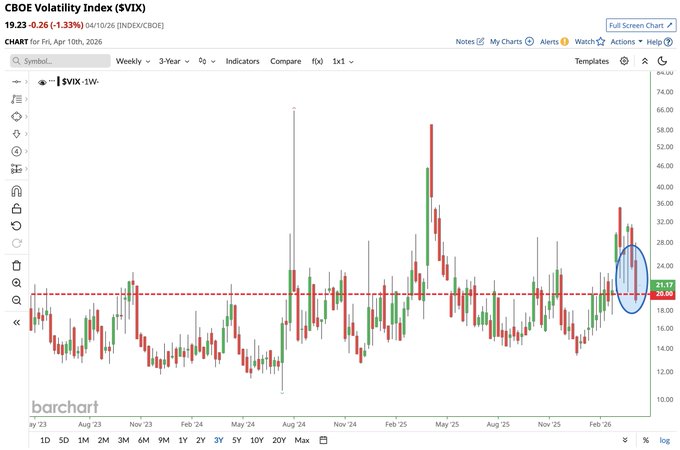Toggle percent scale
Screen dimensions: 680x450
(646, 440)
